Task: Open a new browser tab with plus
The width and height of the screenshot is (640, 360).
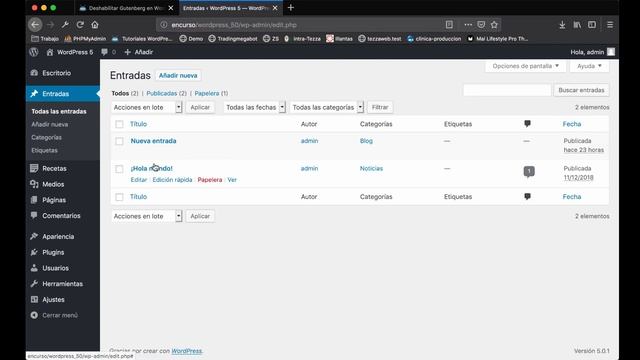Action: click(291, 7)
